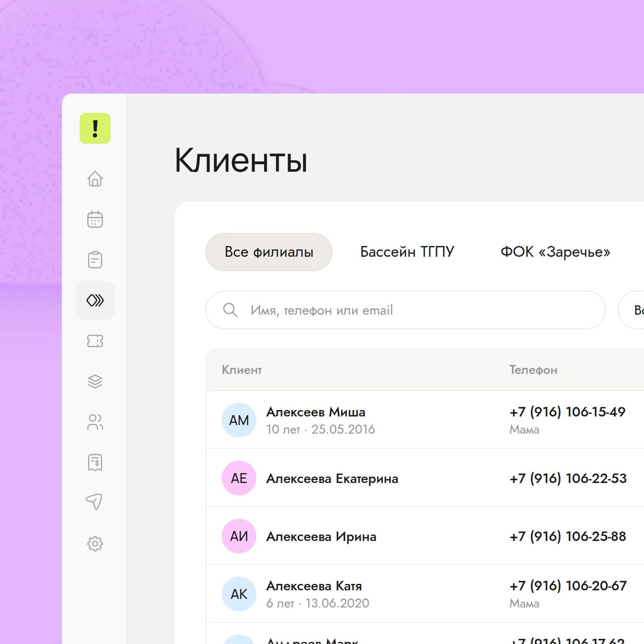Focus the Имя, телефон или email search field
The width and height of the screenshot is (644, 644).
[406, 310]
